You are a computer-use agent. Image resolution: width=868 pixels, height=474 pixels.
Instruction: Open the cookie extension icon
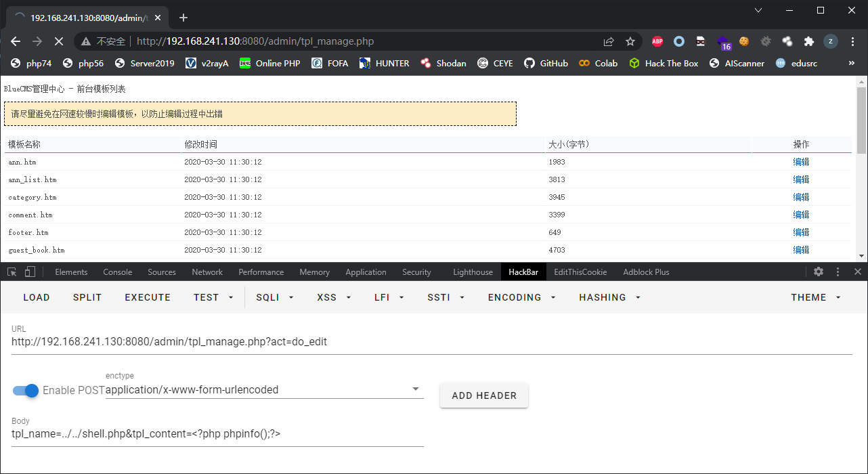point(744,41)
